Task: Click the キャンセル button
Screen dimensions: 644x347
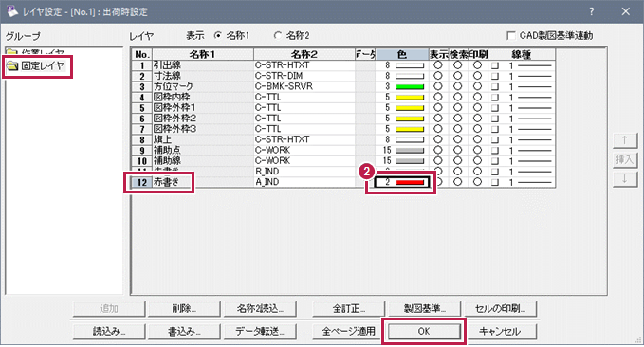Action: click(500, 331)
